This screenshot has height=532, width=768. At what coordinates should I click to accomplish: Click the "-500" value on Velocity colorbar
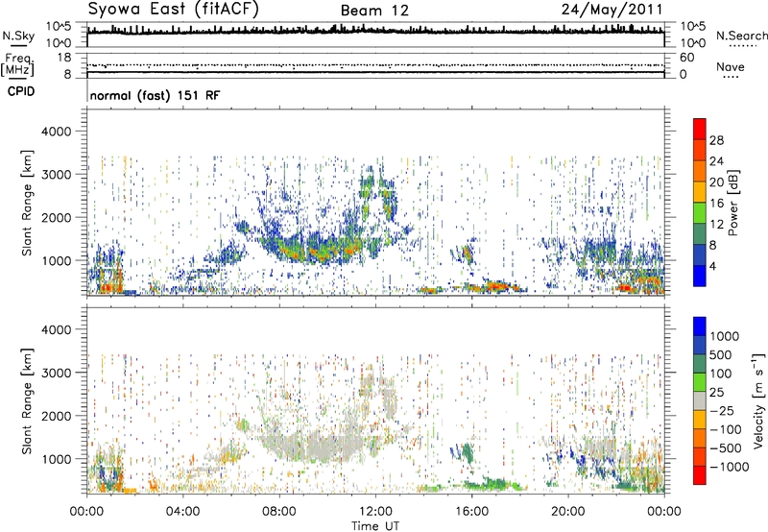pyautogui.click(x=725, y=447)
